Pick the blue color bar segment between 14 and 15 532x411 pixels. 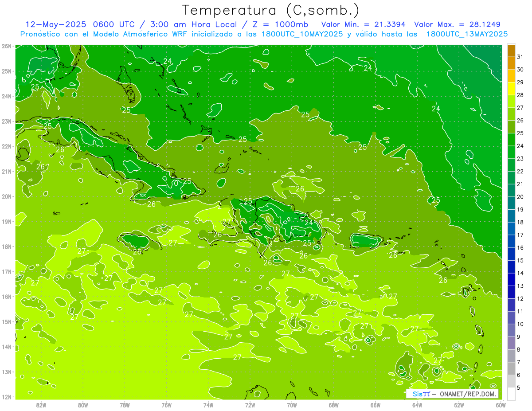point(512,267)
